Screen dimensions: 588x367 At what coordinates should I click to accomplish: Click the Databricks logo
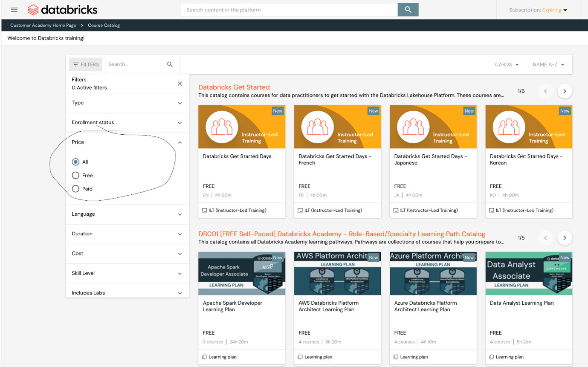(63, 10)
